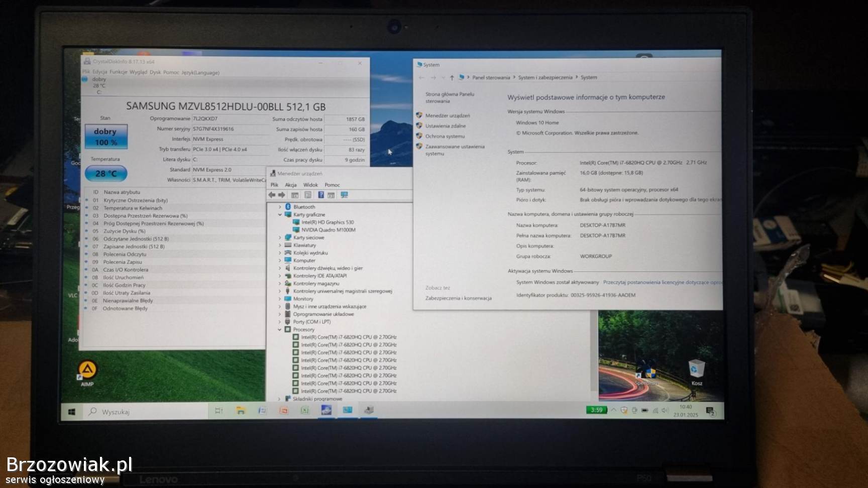Expand the Klawiatury category
This screenshot has width=868, height=488.
280,245
